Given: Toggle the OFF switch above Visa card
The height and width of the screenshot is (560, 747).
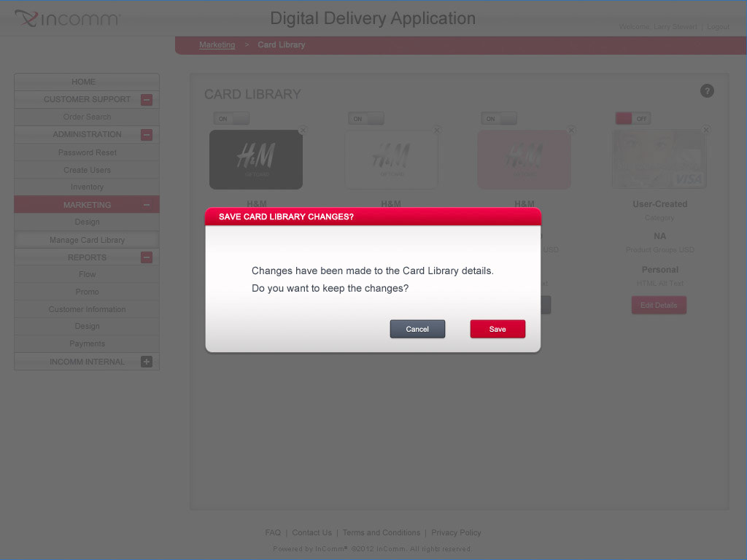Looking at the screenshot, I should point(633,119).
